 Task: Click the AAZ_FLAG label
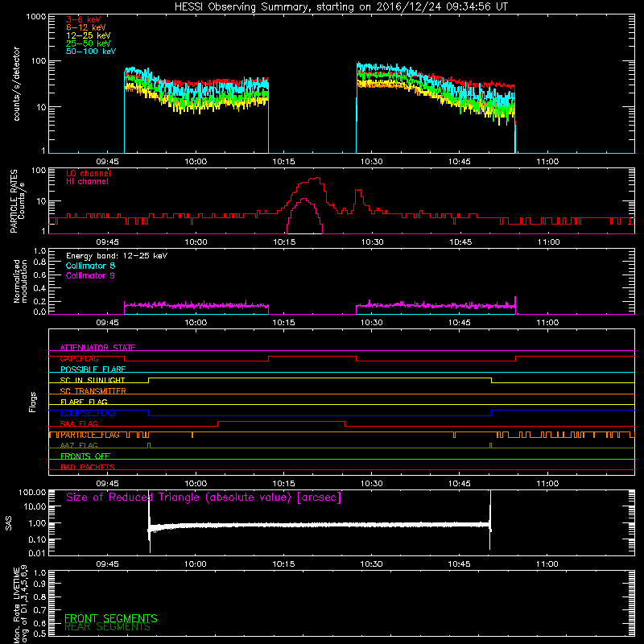click(79, 446)
